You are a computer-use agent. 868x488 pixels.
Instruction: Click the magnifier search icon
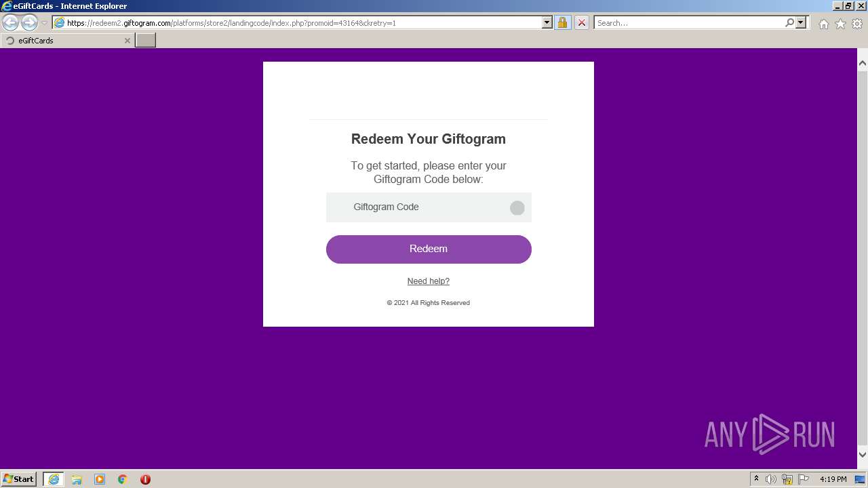tap(789, 23)
